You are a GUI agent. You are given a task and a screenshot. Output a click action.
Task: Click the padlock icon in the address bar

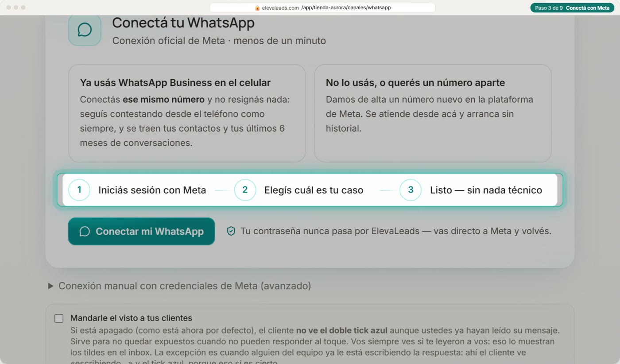click(257, 8)
